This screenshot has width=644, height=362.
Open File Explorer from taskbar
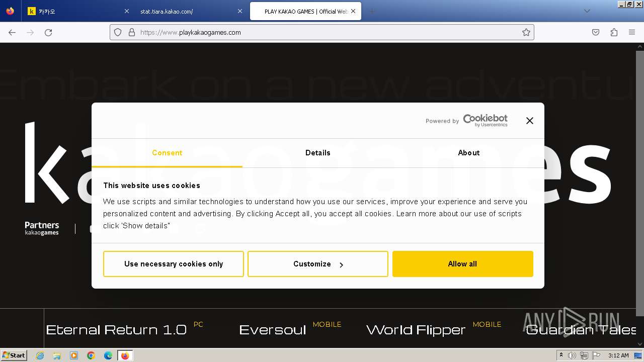click(x=57, y=355)
